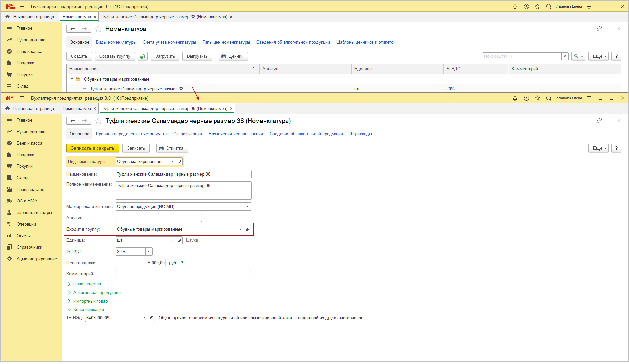Open Единица record button
This screenshot has height=364, width=629.
[x=179, y=240]
